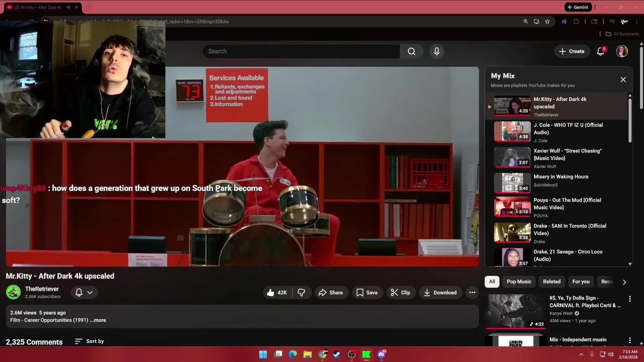Open CARNIVAL recommended video thumbnail
Screen dimensions: 644x362
(x=515, y=311)
